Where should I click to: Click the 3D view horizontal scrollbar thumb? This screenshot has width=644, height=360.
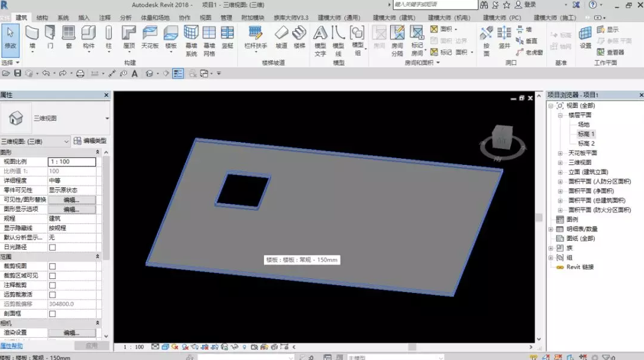(412, 347)
